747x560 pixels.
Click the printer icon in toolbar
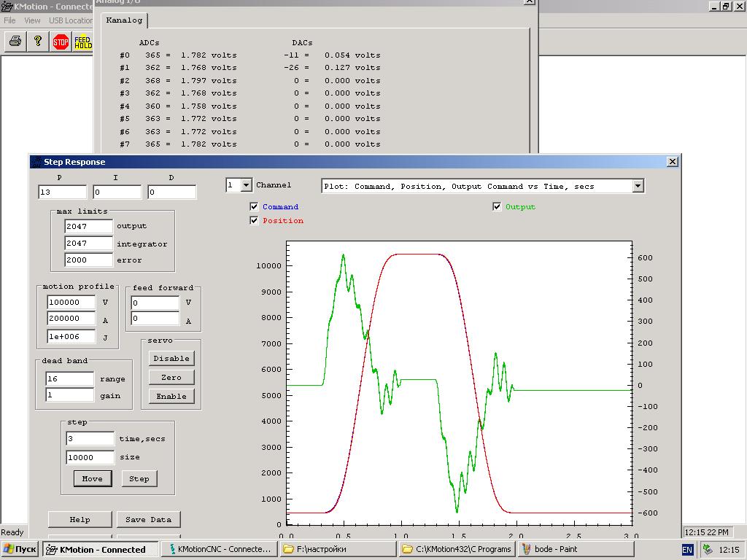(15, 42)
